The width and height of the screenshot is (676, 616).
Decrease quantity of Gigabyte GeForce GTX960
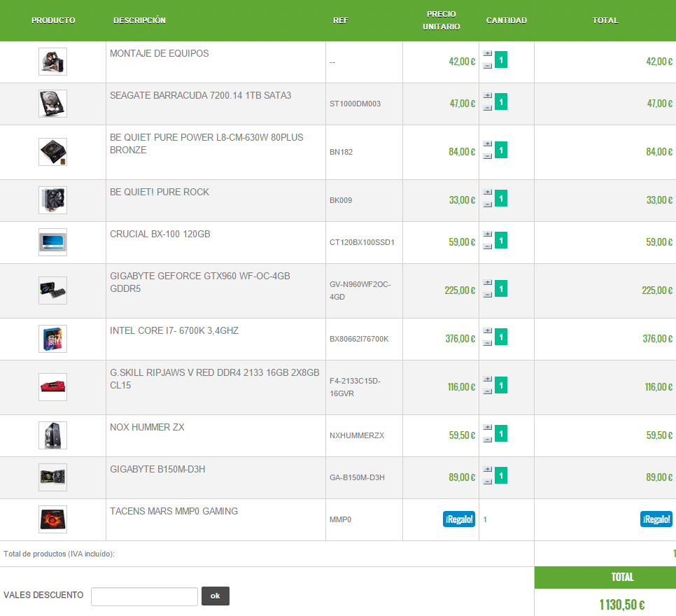tap(487, 295)
